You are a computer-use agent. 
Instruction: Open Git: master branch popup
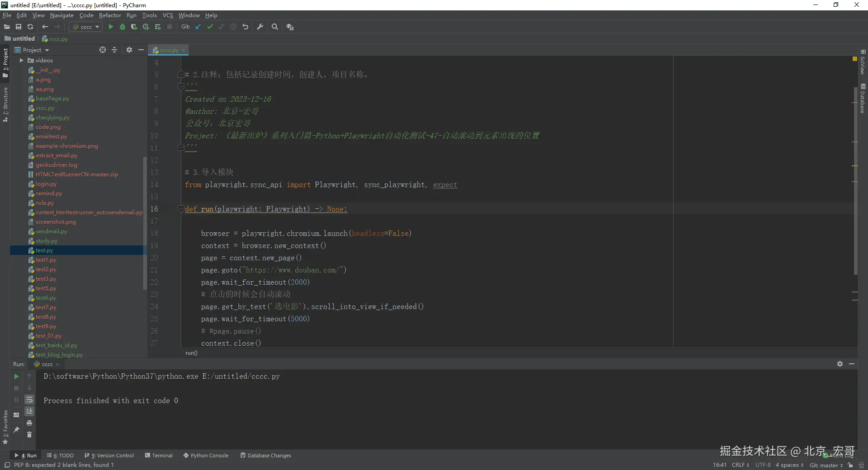(826, 465)
